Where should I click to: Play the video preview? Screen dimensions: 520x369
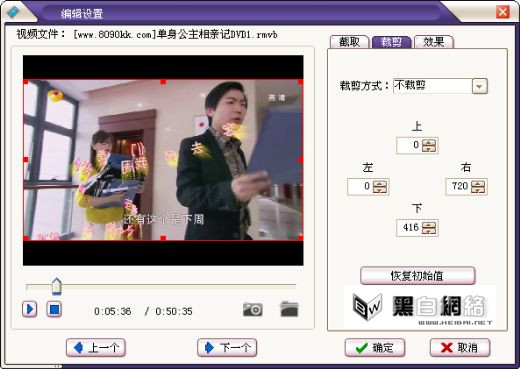click(30, 309)
